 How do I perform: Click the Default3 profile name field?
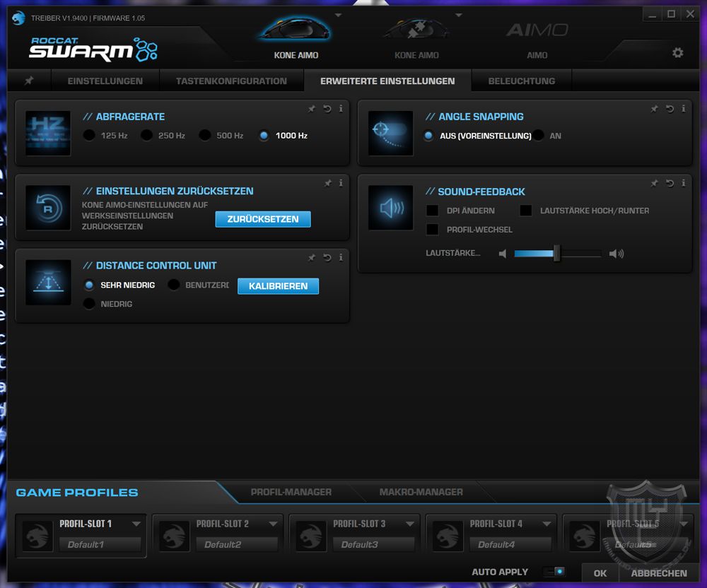click(x=373, y=544)
